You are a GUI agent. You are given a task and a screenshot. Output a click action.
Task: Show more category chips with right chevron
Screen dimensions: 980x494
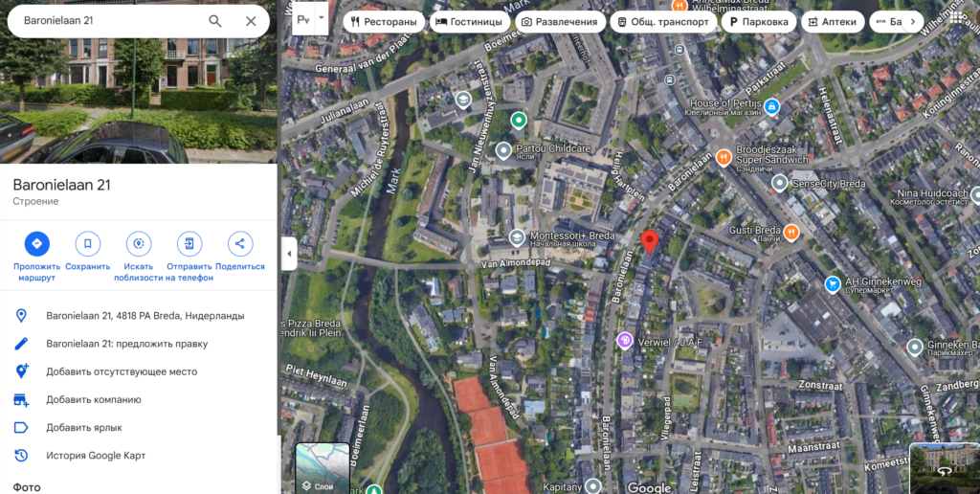click(x=912, y=22)
